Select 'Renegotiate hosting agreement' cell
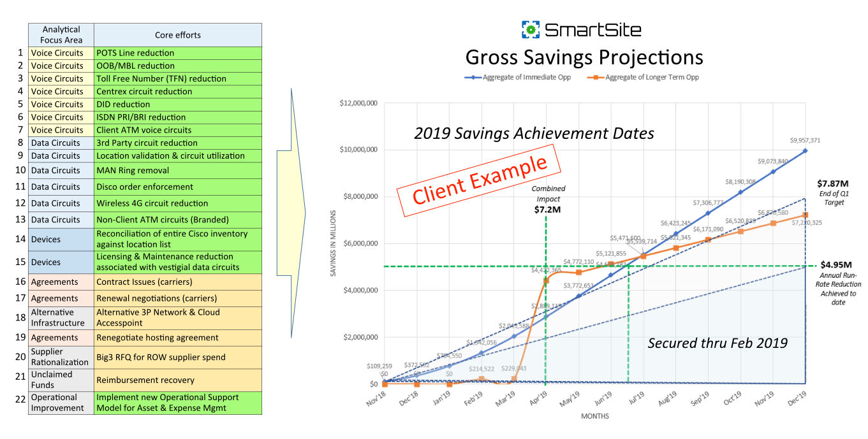The width and height of the screenshot is (868, 439). tap(178, 338)
